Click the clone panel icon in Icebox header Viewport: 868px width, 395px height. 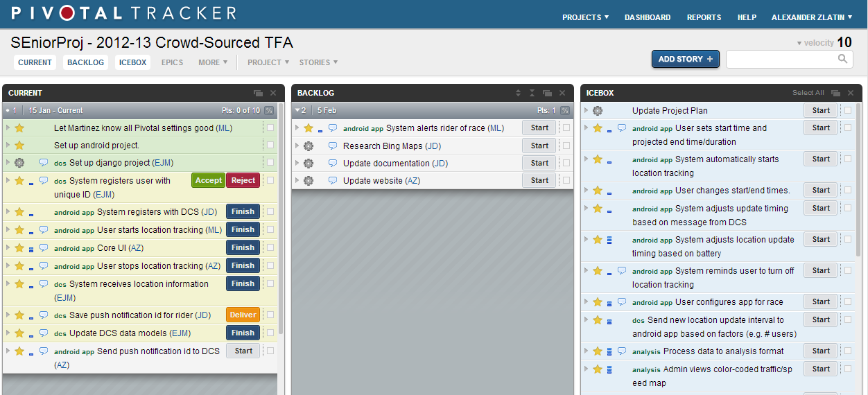point(836,93)
